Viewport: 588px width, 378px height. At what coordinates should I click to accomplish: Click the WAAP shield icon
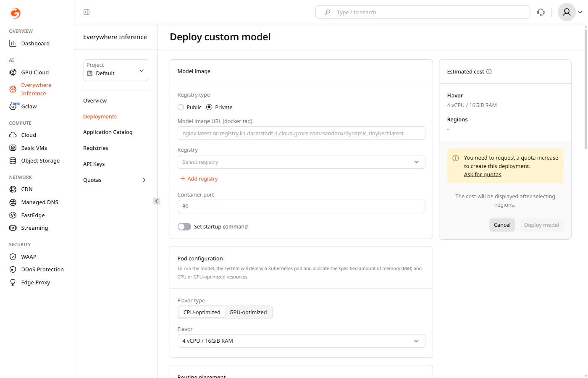click(x=13, y=257)
